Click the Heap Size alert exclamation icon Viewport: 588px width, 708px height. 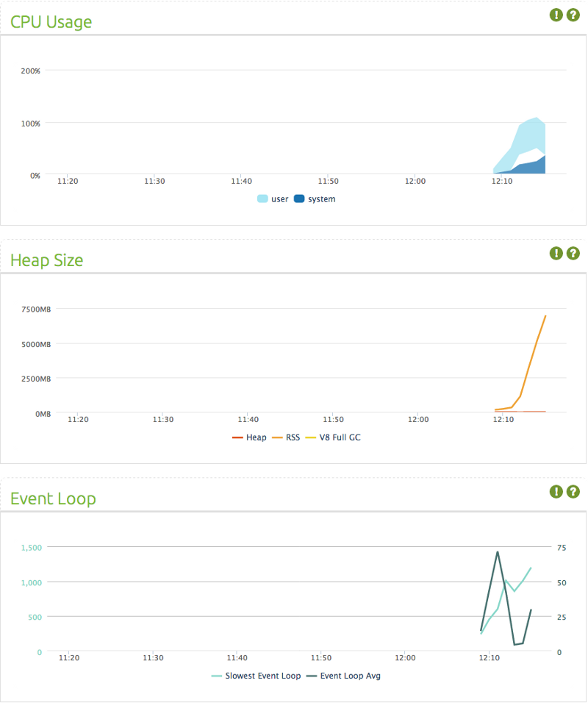pos(556,254)
